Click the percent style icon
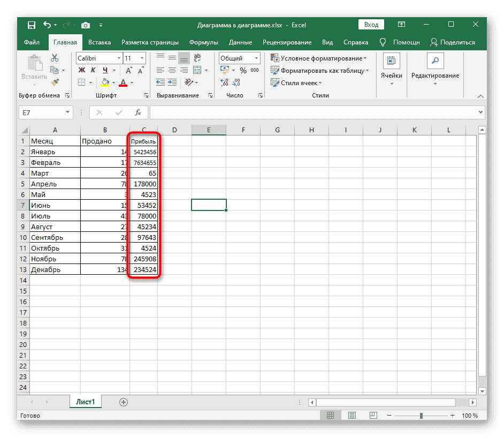The image size is (504, 437). (x=243, y=70)
